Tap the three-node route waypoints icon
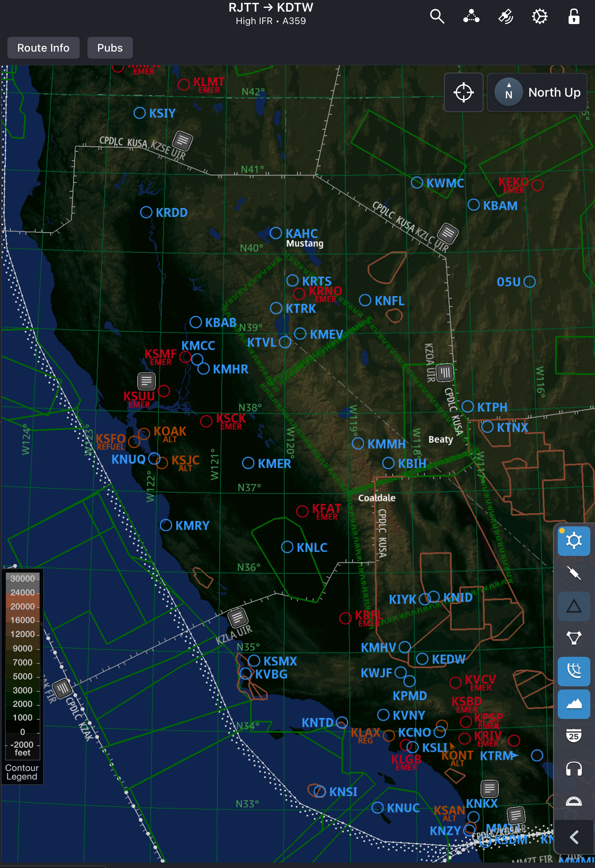This screenshot has height=868, width=595. coord(471,17)
